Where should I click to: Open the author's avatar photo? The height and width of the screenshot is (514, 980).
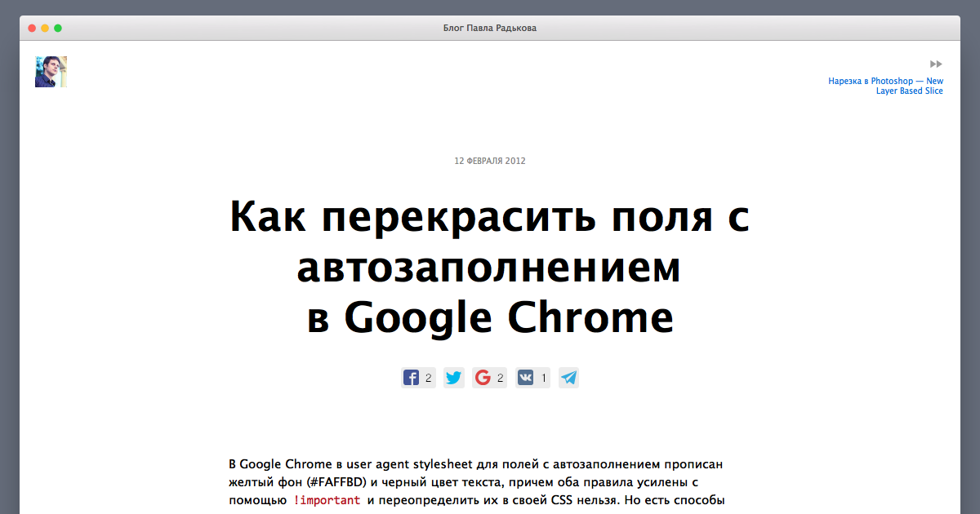(x=51, y=72)
